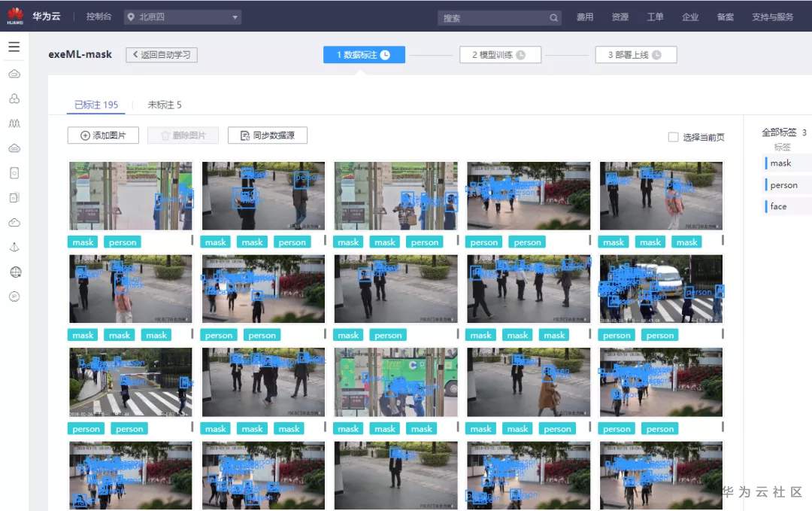This screenshot has width=812, height=511.
Task: Click the clock icon on the 数据标注 step
Action: (x=385, y=55)
